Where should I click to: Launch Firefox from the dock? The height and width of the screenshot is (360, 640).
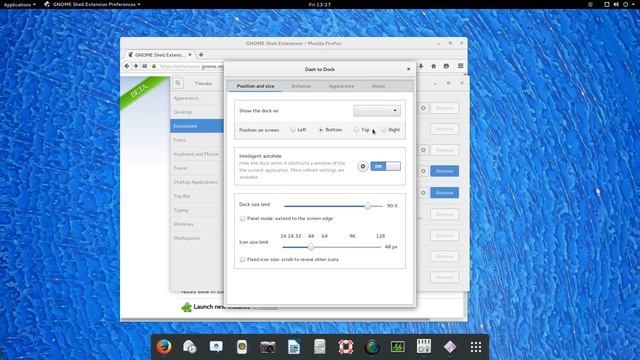click(164, 347)
